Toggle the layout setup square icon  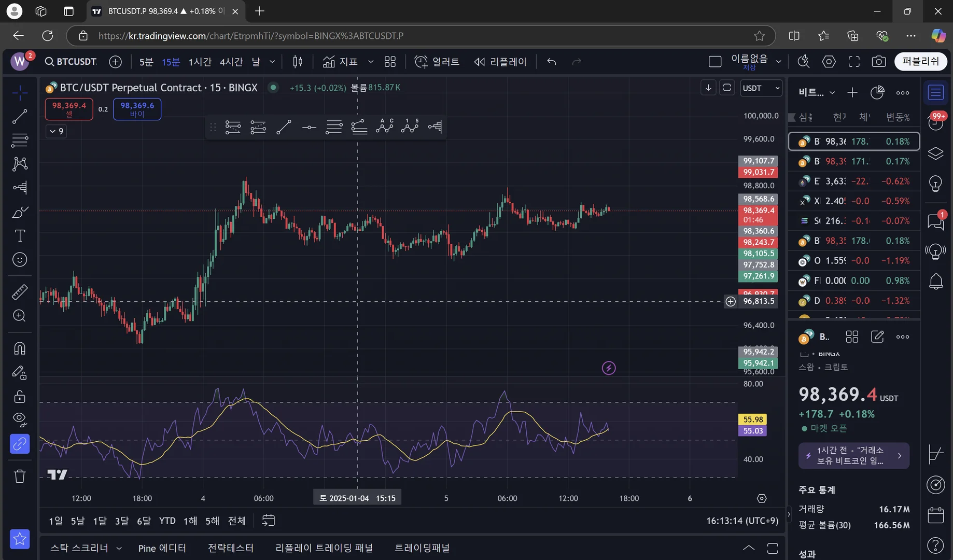click(715, 62)
